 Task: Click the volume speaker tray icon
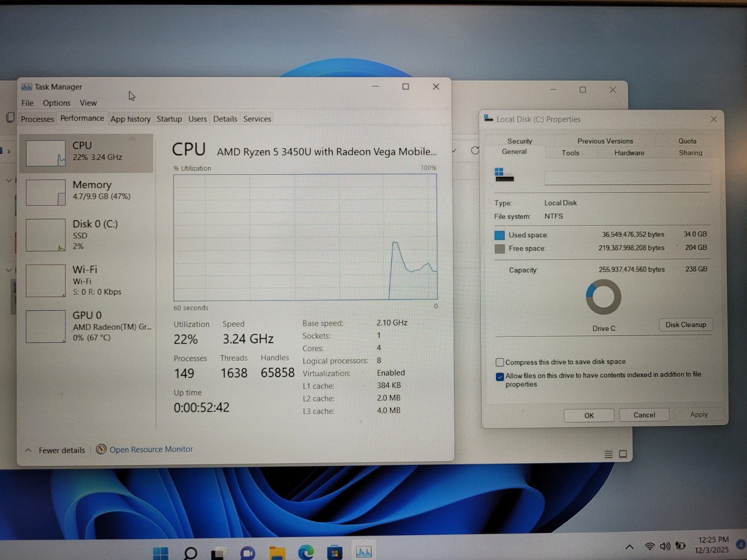pyautogui.click(x=665, y=546)
